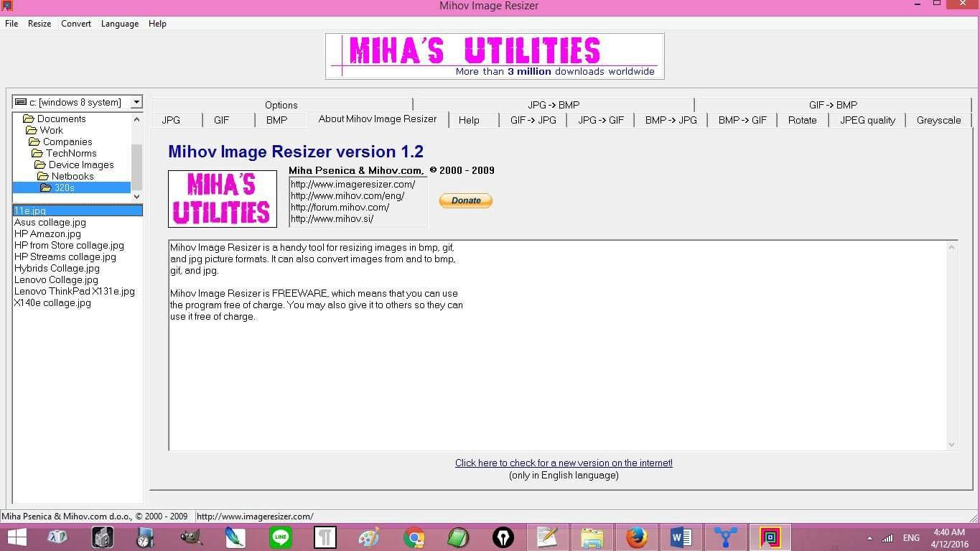Image resolution: width=980 pixels, height=551 pixels.
Task: Open LINE app from the taskbar
Action: [280, 537]
